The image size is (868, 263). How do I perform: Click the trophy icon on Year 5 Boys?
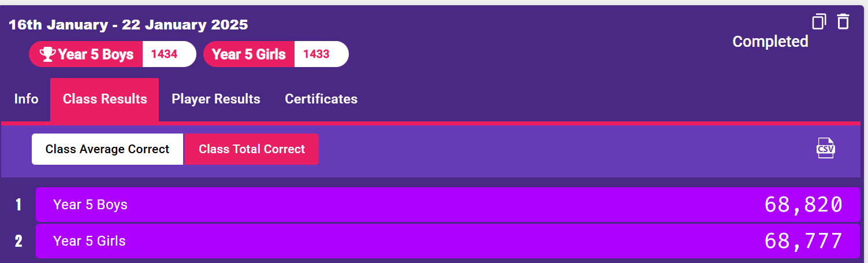point(47,54)
